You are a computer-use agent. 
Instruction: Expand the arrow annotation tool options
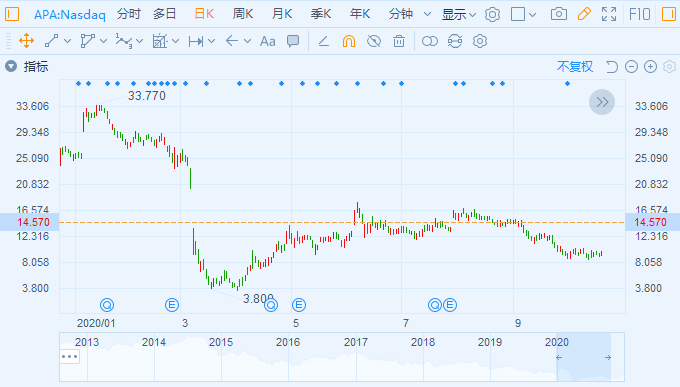[247, 41]
